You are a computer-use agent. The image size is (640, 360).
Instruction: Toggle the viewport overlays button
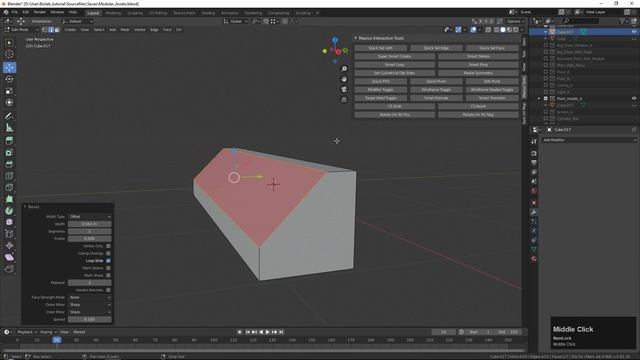pos(473,30)
